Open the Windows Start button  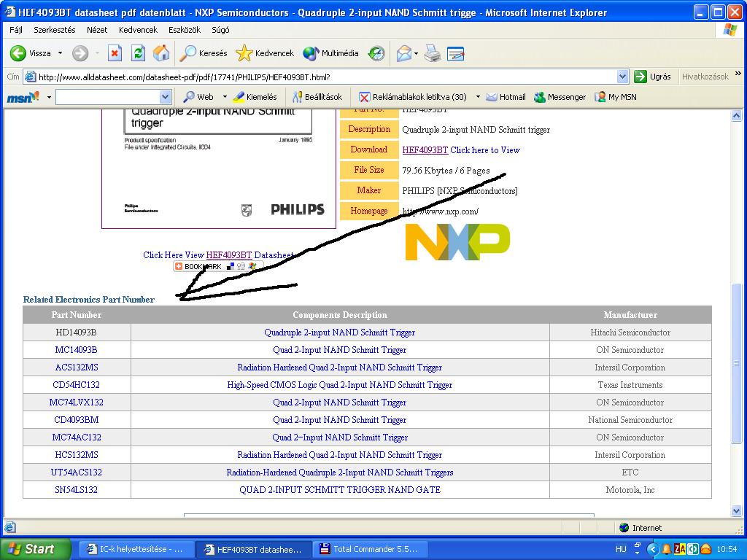(35, 549)
